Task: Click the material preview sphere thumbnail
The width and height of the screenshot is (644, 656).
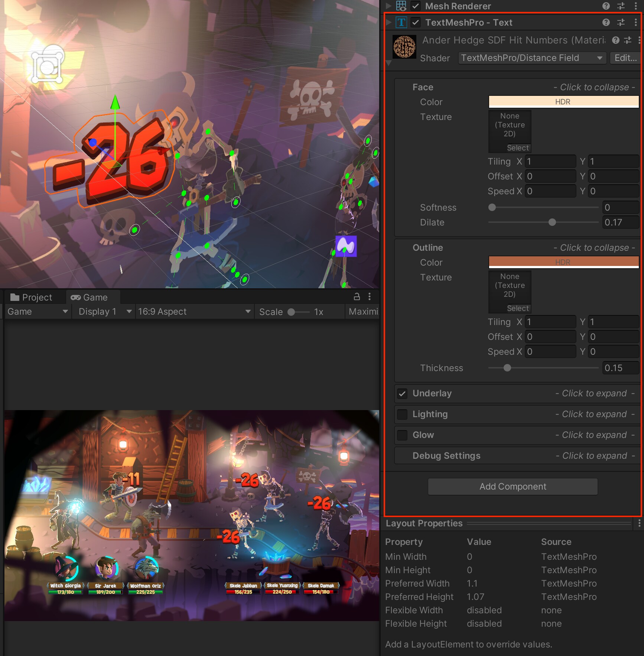Action: (x=404, y=47)
